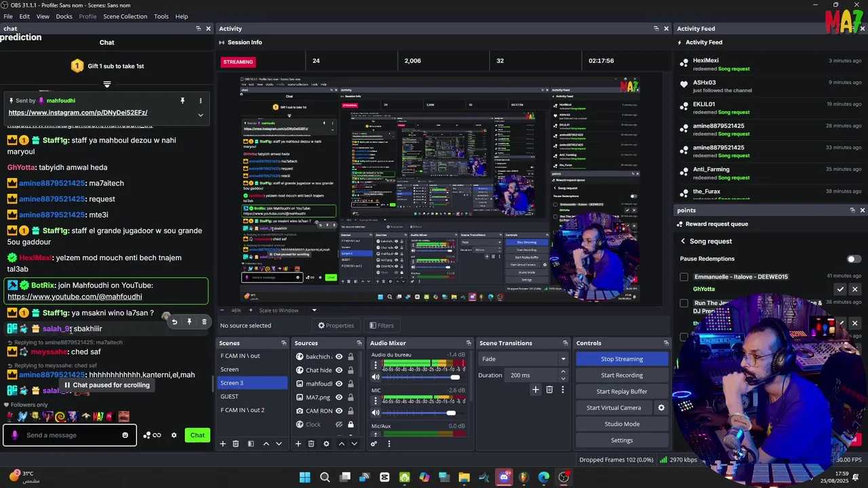
Task: Add a new source with plus icon
Action: tap(298, 444)
